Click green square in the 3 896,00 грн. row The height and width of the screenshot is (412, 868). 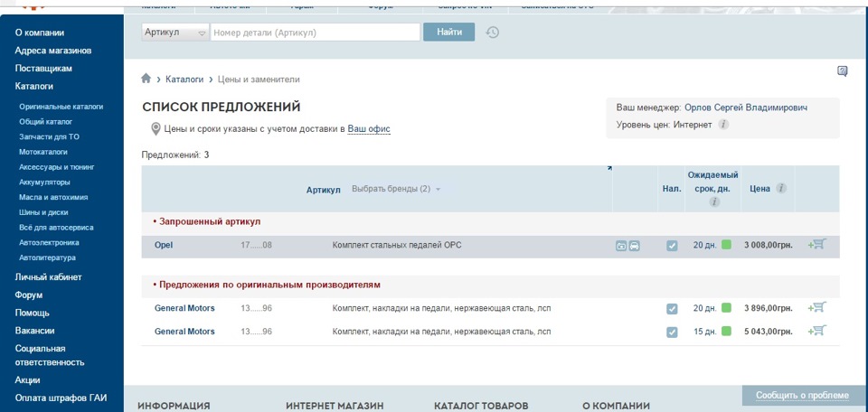(726, 307)
